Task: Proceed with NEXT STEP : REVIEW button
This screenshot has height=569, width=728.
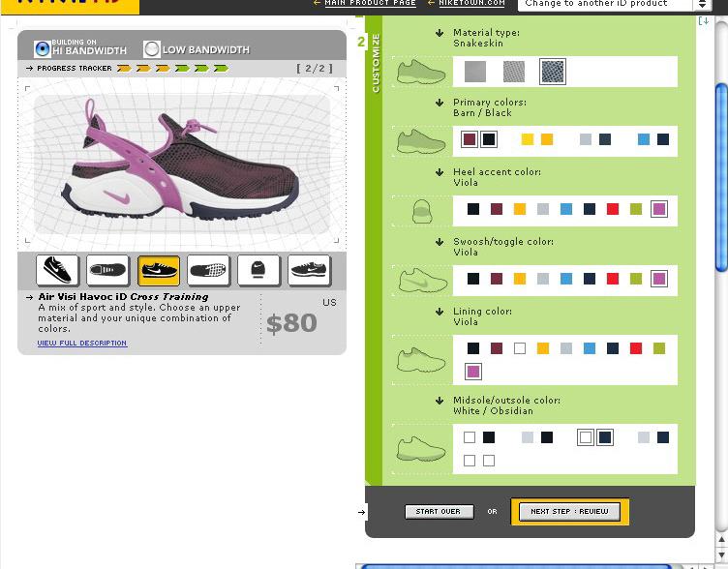Action: pyautogui.click(x=569, y=512)
